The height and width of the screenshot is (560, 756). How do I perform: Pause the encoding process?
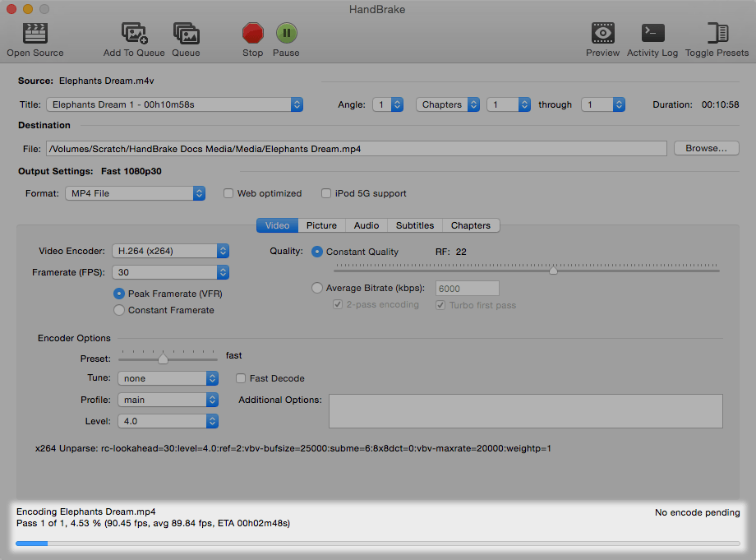coord(286,34)
